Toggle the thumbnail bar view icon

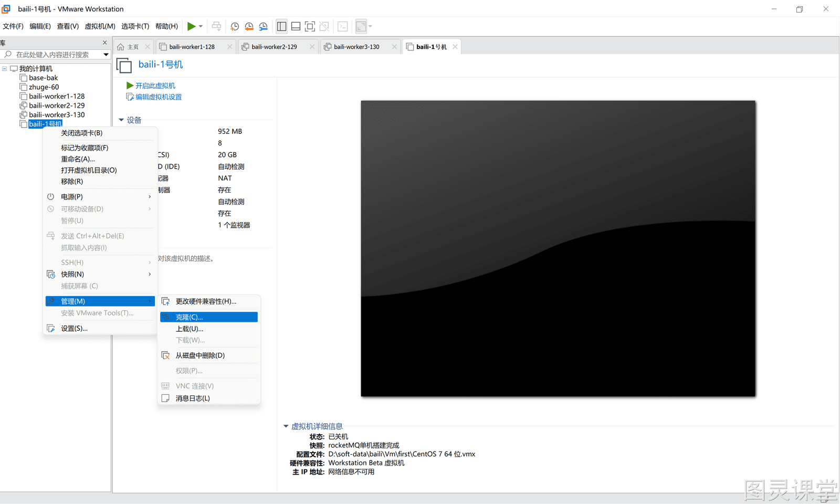[x=296, y=26]
